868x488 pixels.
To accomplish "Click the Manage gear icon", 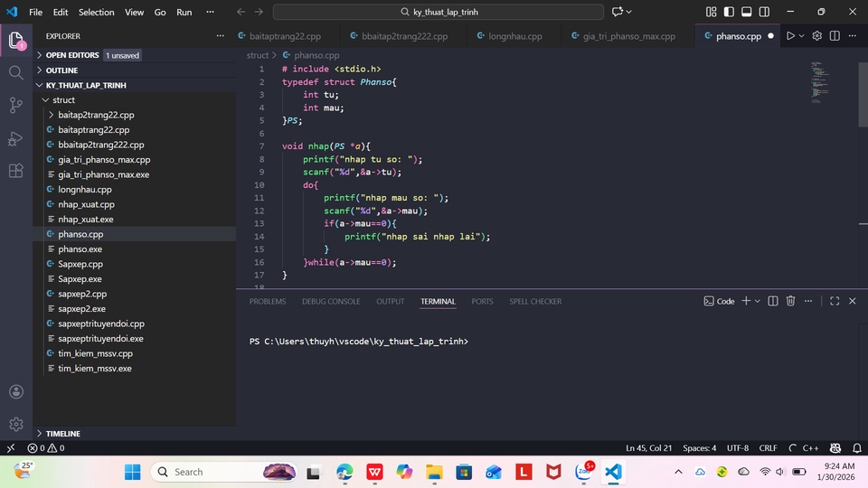I will pyautogui.click(x=16, y=423).
